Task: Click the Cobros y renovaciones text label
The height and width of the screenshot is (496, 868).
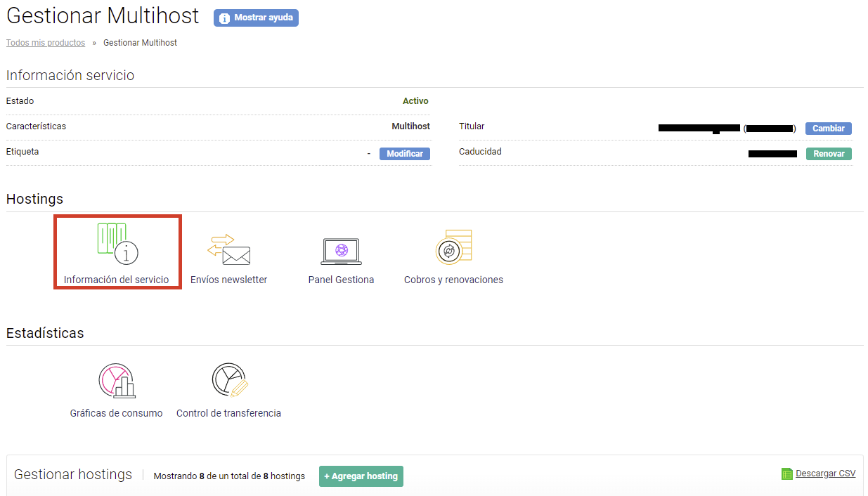Action: pos(453,280)
